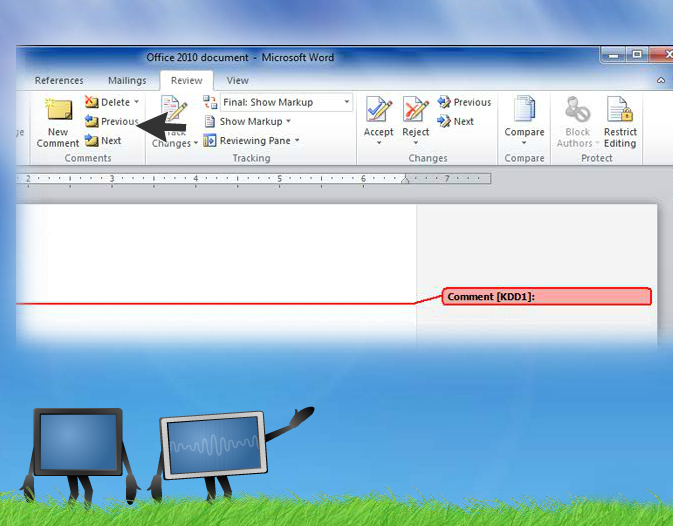Click the Restrict Editing icon
This screenshot has width=673, height=526.
tap(620, 110)
